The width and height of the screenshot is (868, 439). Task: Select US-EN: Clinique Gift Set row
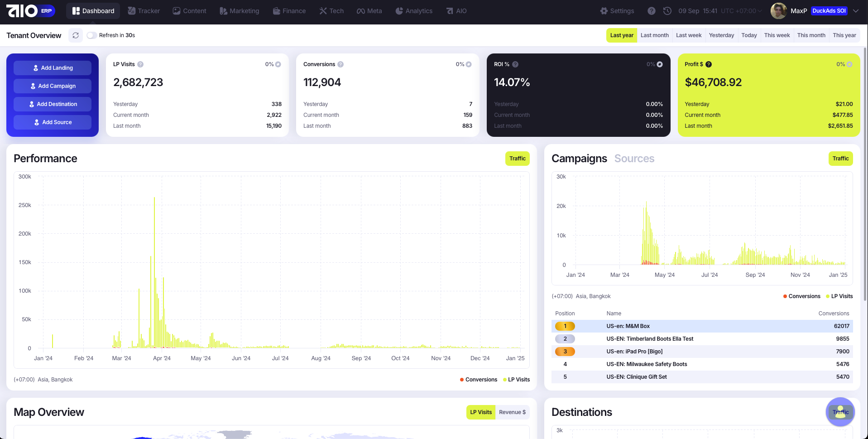coord(702,377)
